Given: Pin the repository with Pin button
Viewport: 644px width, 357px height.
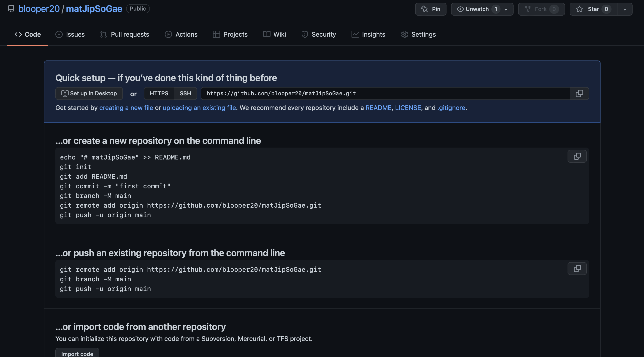Looking at the screenshot, I should pyautogui.click(x=430, y=9).
